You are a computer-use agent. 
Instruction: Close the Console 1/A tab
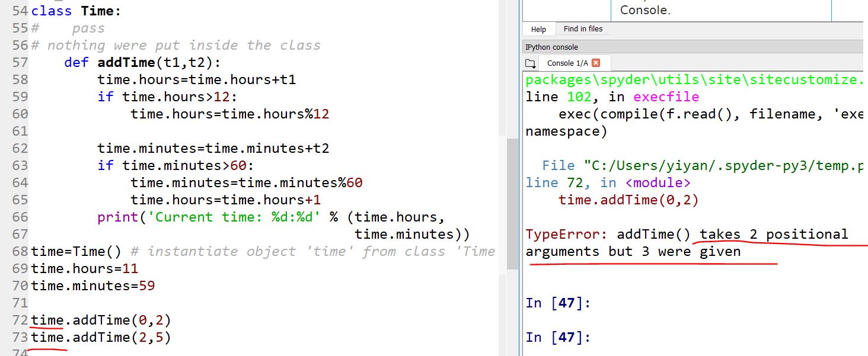(x=596, y=63)
